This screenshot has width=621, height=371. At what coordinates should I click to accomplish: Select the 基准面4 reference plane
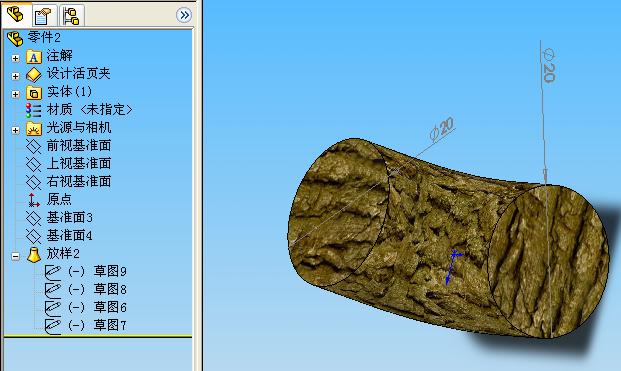tap(69, 236)
